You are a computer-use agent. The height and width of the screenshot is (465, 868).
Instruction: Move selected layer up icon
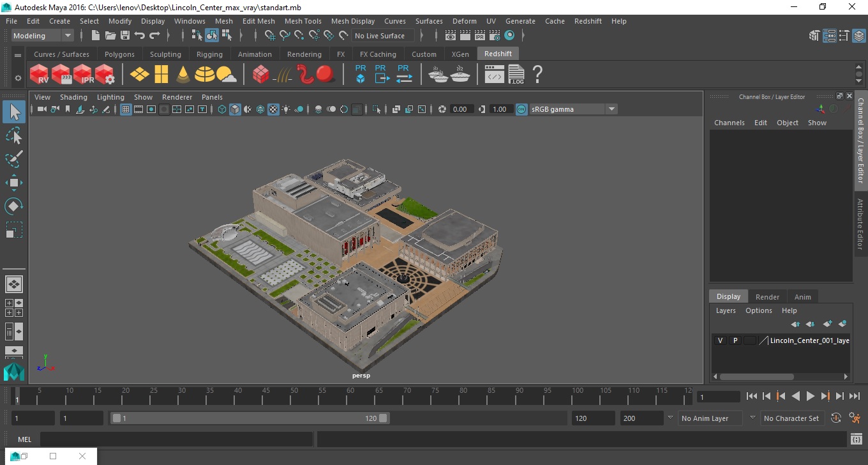[795, 324]
